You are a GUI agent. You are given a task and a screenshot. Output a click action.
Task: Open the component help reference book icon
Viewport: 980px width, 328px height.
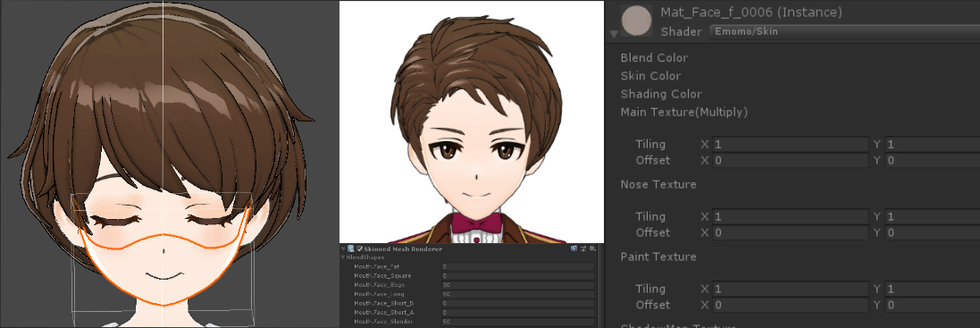(x=574, y=248)
